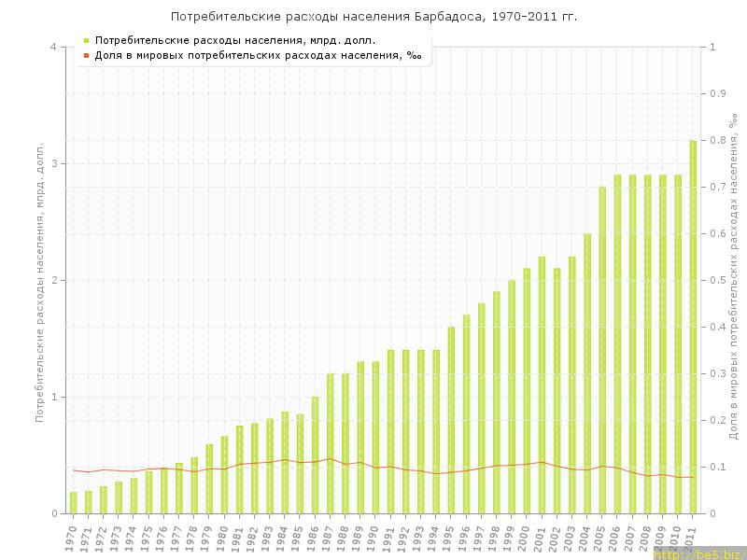Image resolution: width=747 pixels, height=560 pixels.
Task: Click the orange legend marker for world share
Action: [x=86, y=56]
